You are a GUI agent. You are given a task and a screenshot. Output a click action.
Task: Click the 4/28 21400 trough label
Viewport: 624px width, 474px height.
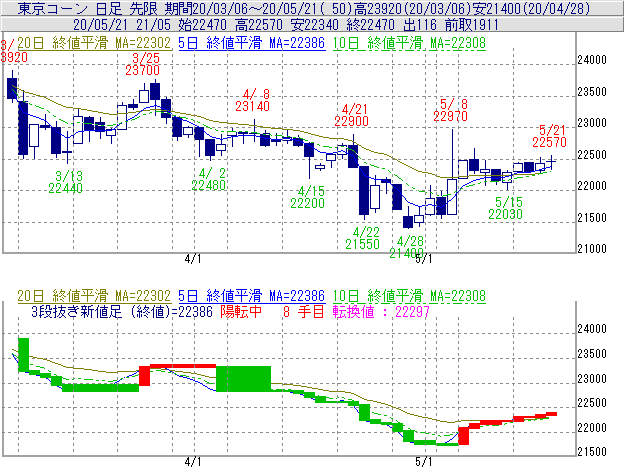tap(407, 247)
